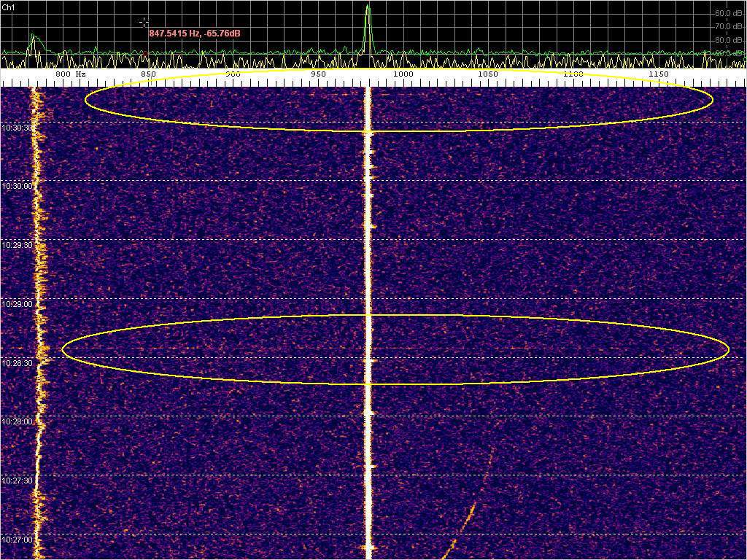Select the 10:29:00 time marker
This screenshot has height=560, width=747.
point(17,304)
